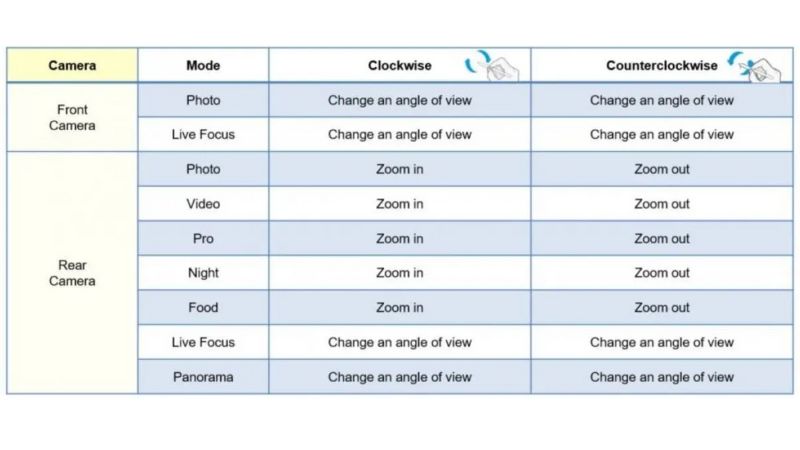Screen dimensions: 800x450
Task: Click "Live Focus" mode in Front Camera section
Action: tap(203, 135)
